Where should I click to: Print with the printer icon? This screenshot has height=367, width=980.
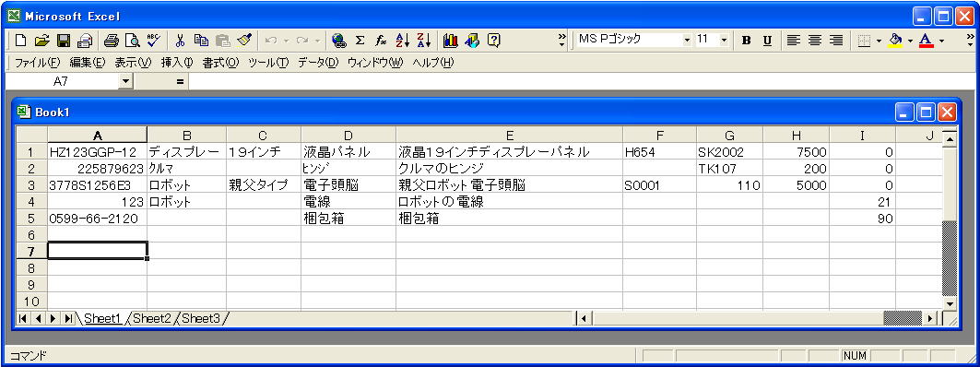pyautogui.click(x=112, y=41)
